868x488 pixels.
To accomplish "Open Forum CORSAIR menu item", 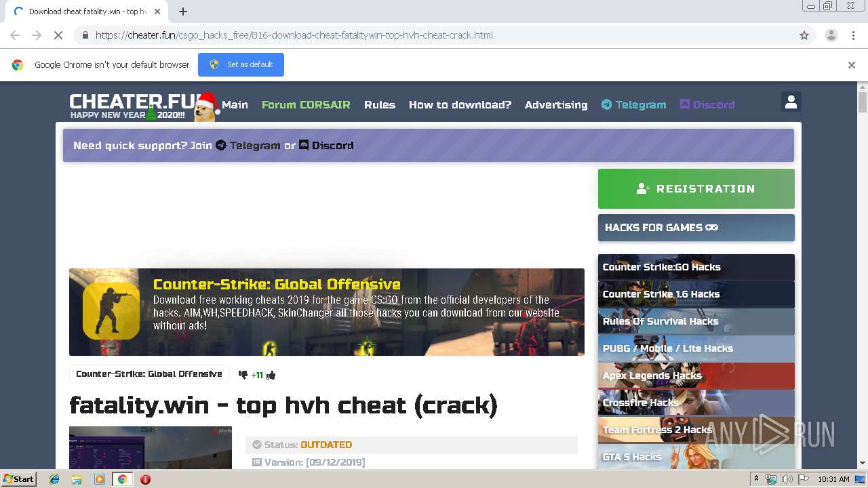I will coord(306,104).
